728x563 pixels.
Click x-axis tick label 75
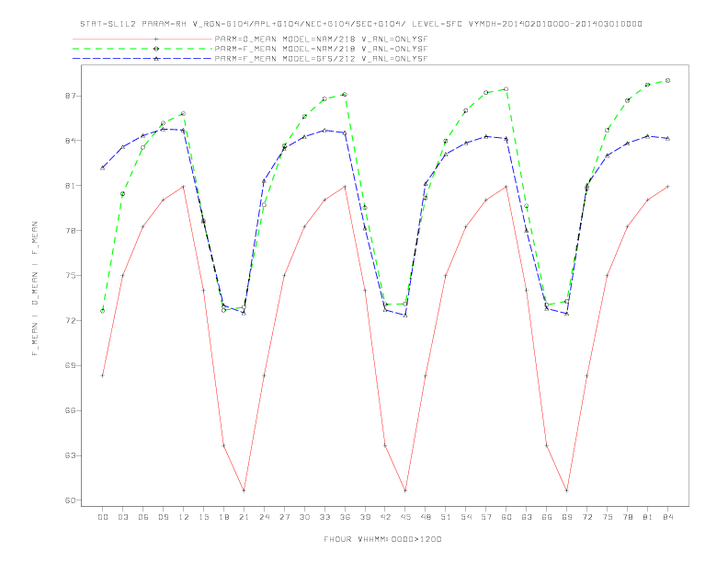pyautogui.click(x=608, y=517)
